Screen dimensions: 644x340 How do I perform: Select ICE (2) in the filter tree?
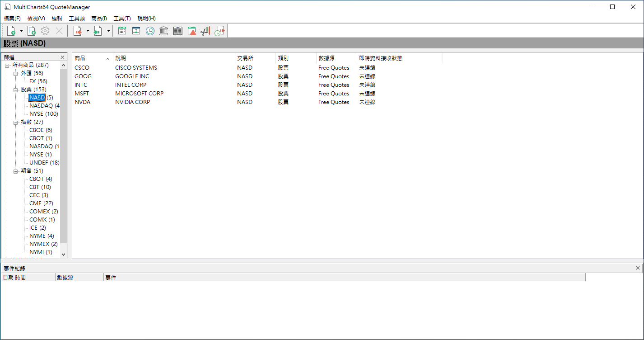37,228
